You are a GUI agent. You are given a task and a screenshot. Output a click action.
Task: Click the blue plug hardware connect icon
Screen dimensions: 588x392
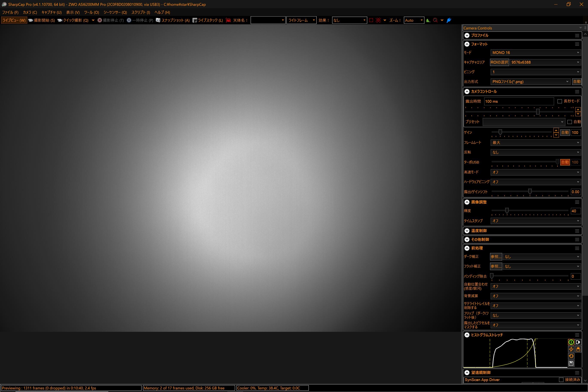449,20
